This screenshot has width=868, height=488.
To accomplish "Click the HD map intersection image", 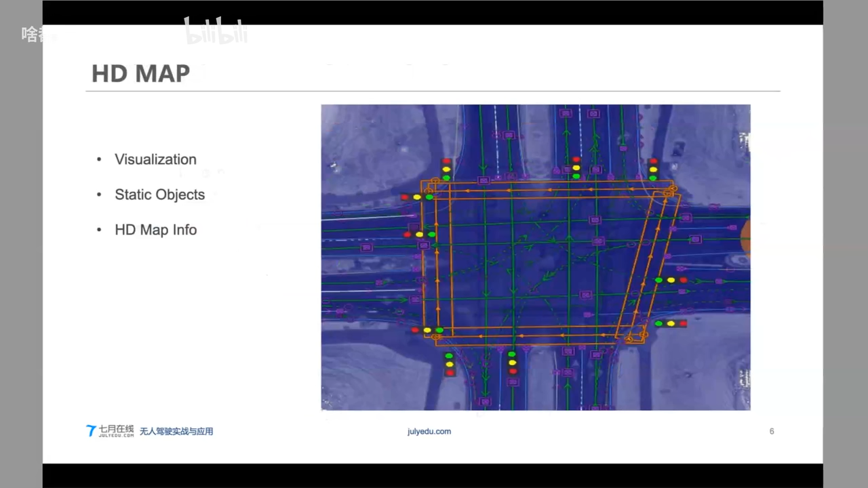I will pyautogui.click(x=536, y=257).
